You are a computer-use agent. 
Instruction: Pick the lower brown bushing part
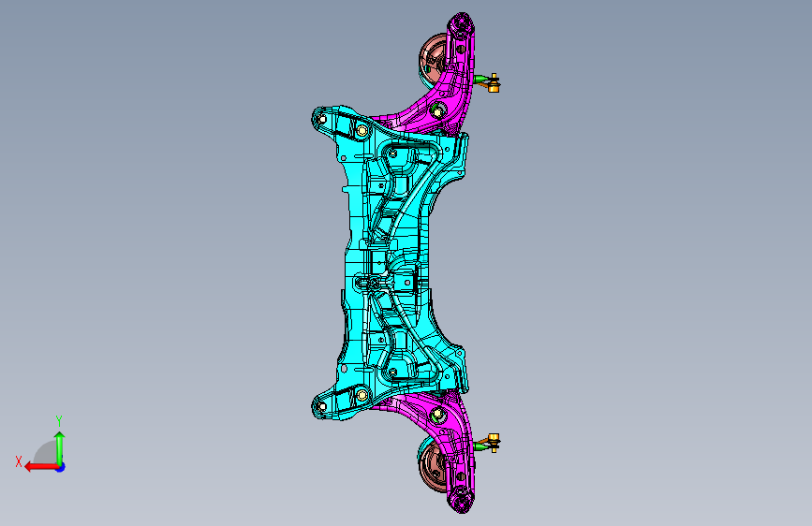(x=433, y=465)
